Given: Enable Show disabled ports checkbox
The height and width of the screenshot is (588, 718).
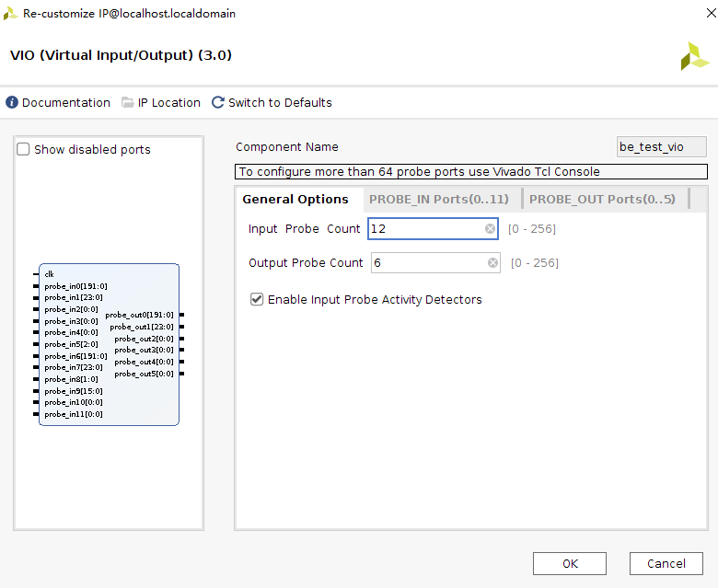Looking at the screenshot, I should [24, 150].
